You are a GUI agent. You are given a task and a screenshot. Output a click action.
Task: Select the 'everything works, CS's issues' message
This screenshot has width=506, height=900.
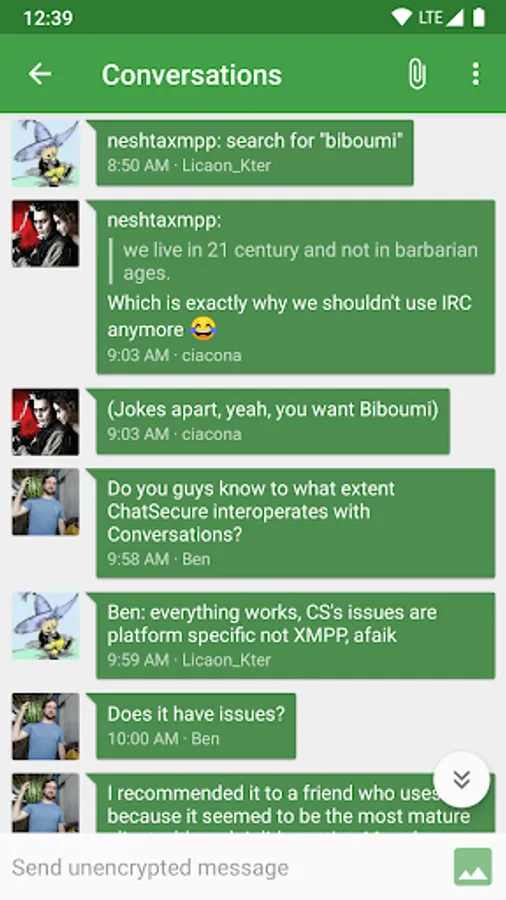pyautogui.click(x=295, y=635)
